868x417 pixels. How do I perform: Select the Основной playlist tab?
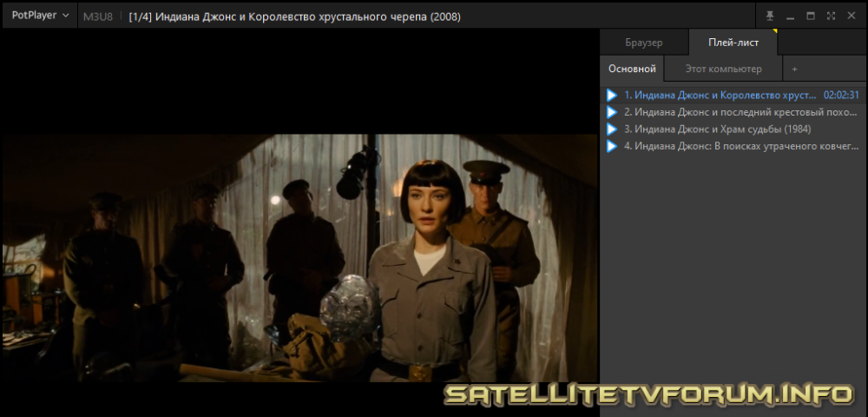(x=632, y=69)
